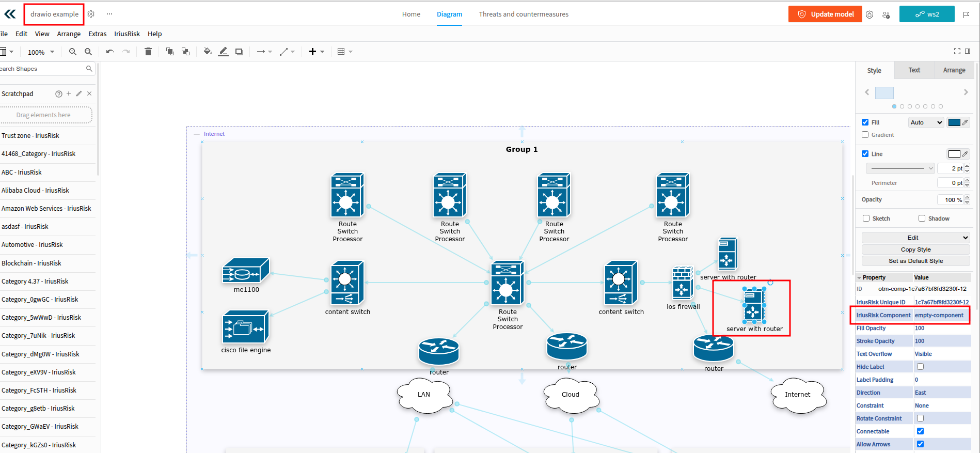980x453 pixels.
Task: Click the ws2 button
Action: (927, 14)
